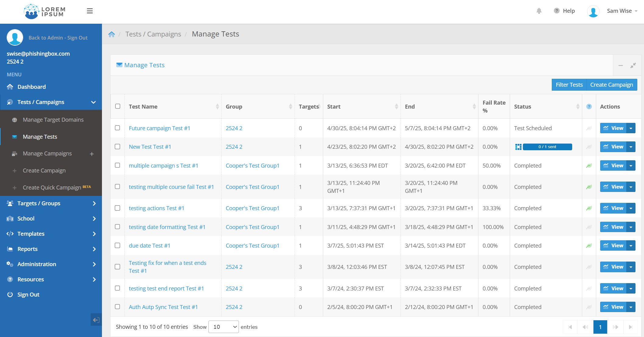Check the New Test Test #1 row
The height and width of the screenshot is (337, 644).
117,147
